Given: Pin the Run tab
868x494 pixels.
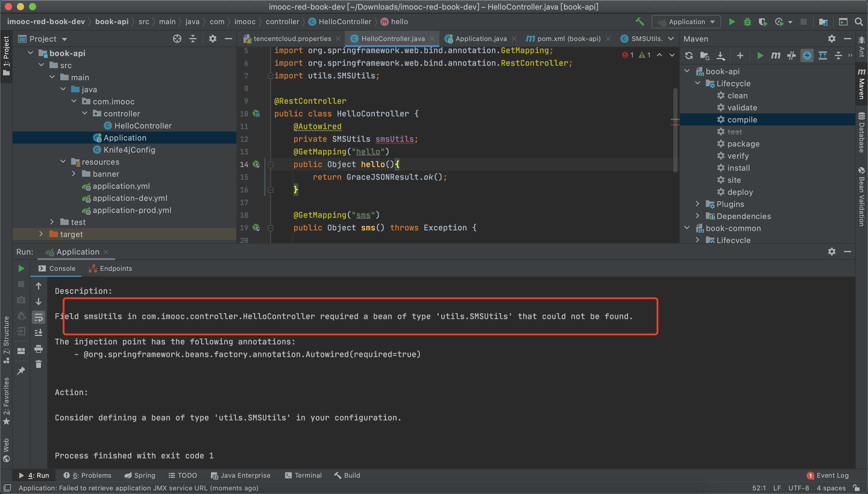Looking at the screenshot, I should pyautogui.click(x=21, y=371).
